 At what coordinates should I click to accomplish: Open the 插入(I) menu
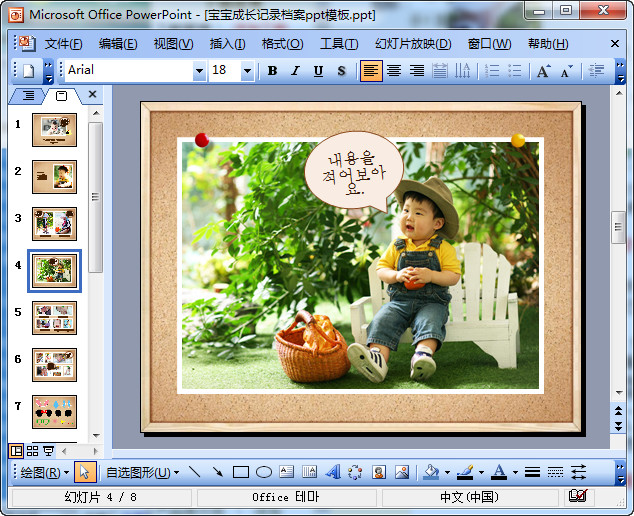227,44
